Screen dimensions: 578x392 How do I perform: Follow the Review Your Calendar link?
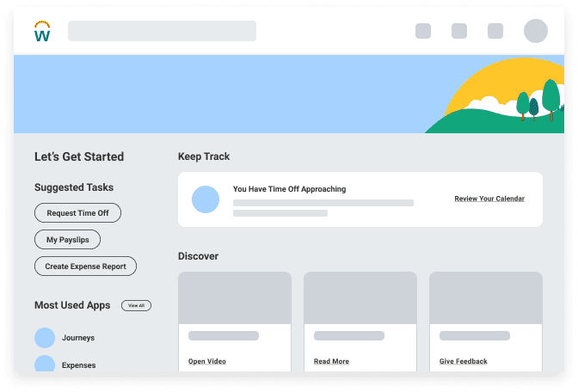click(x=489, y=199)
